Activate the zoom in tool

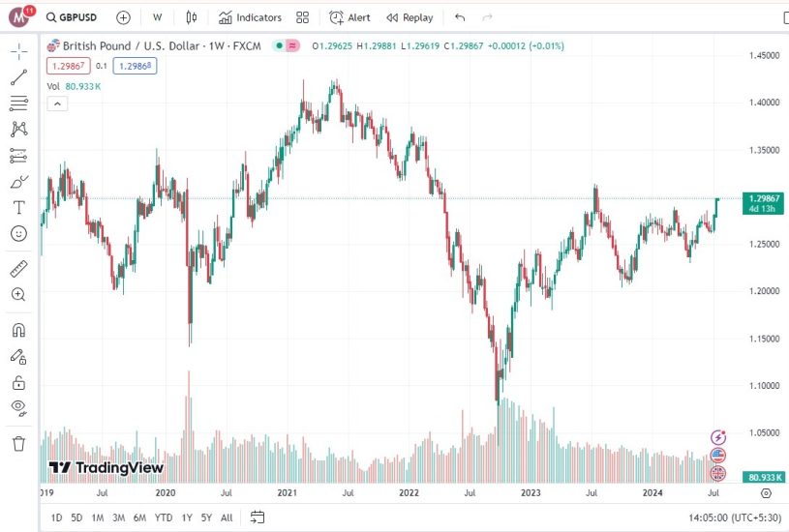click(18, 294)
